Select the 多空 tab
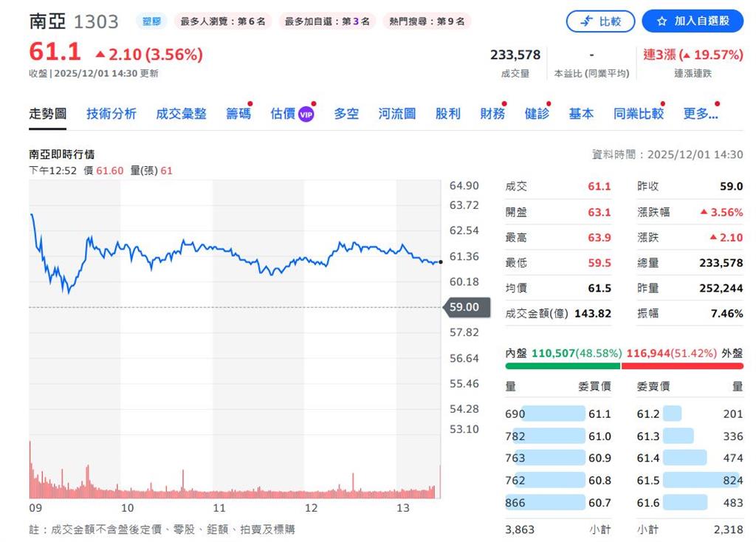The height and width of the screenshot is (542, 756). (345, 114)
